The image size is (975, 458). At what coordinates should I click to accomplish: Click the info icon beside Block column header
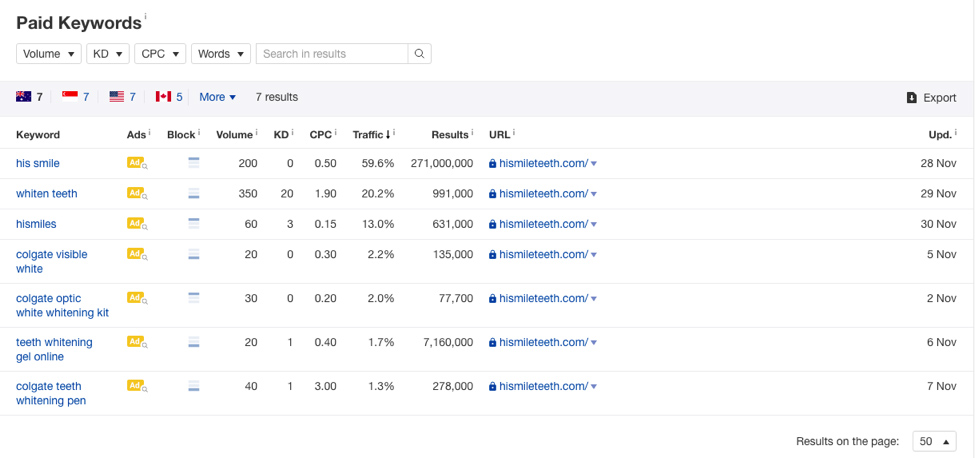tap(199, 132)
